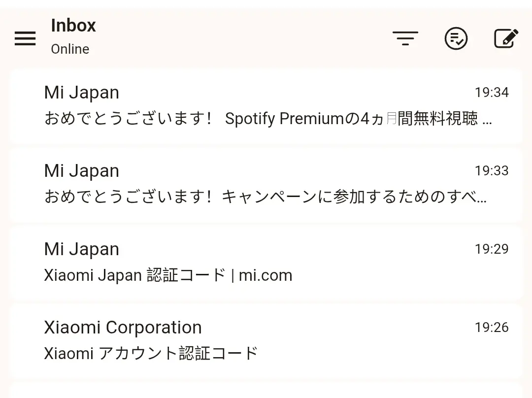Image resolution: width=532 pixels, height=398 pixels.
Task: Click the 19:34 timestamp
Action: [x=492, y=92]
